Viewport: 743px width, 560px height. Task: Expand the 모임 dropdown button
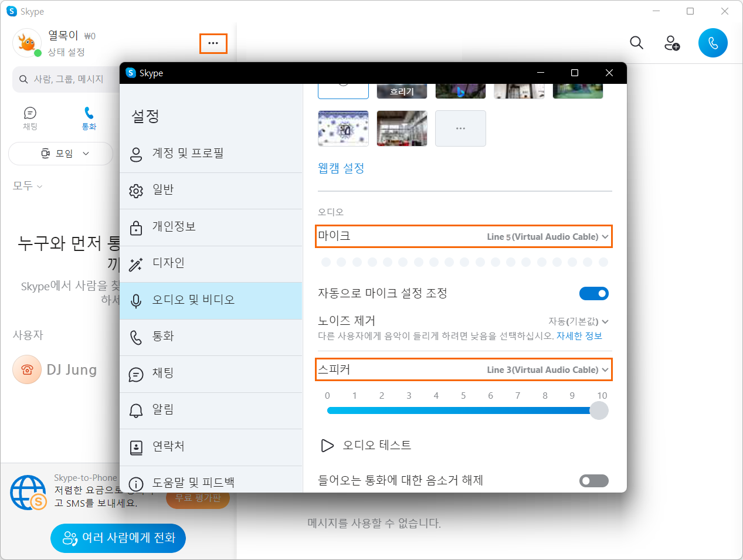point(60,154)
